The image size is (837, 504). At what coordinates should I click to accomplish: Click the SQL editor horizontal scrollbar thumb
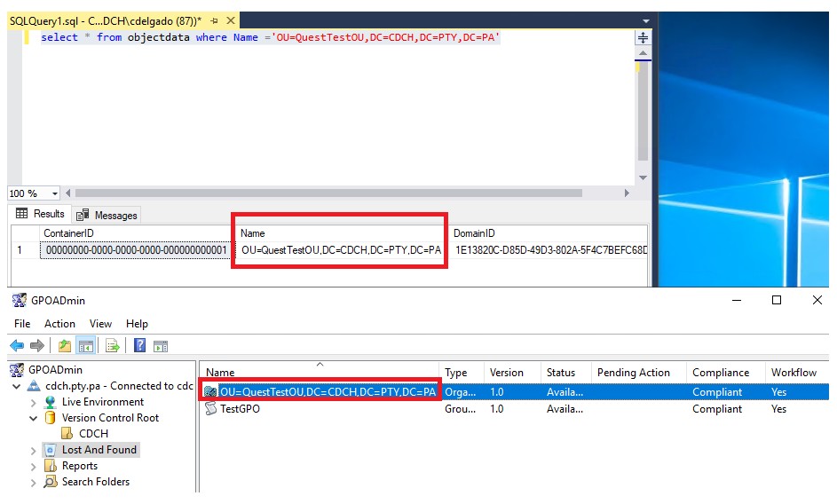328,193
